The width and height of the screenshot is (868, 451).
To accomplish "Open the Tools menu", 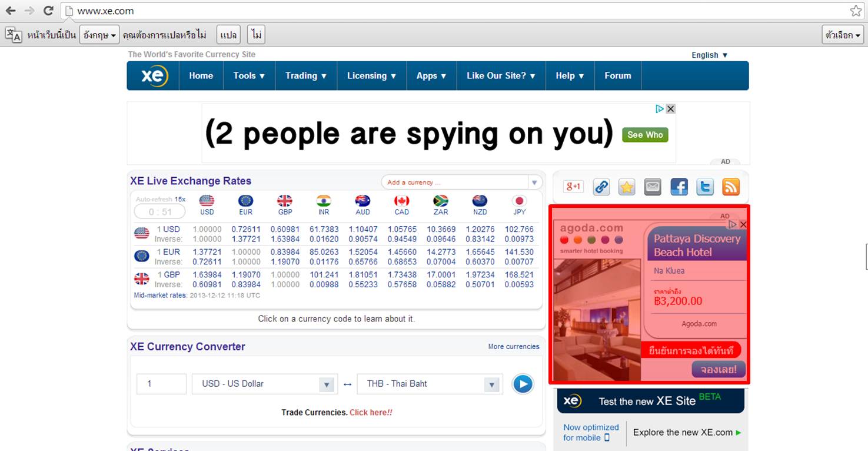I will pyautogui.click(x=249, y=76).
